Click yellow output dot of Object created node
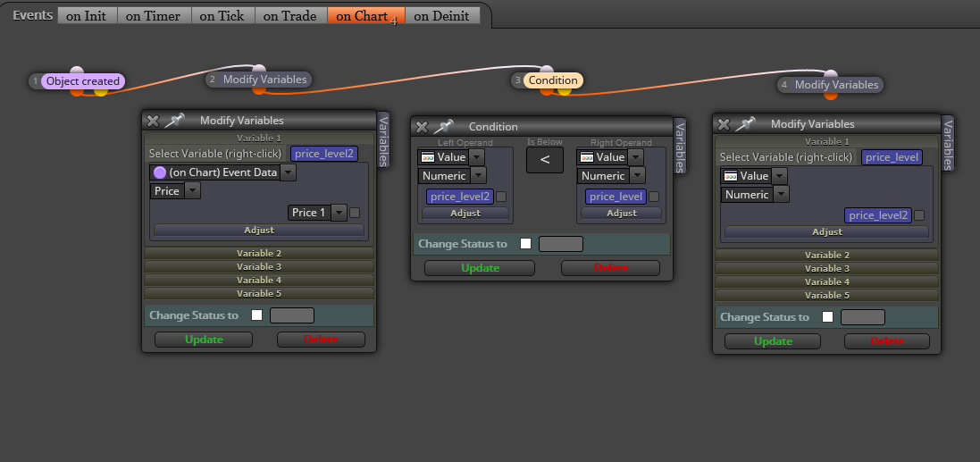This screenshot has width=980, height=462. coord(101,91)
